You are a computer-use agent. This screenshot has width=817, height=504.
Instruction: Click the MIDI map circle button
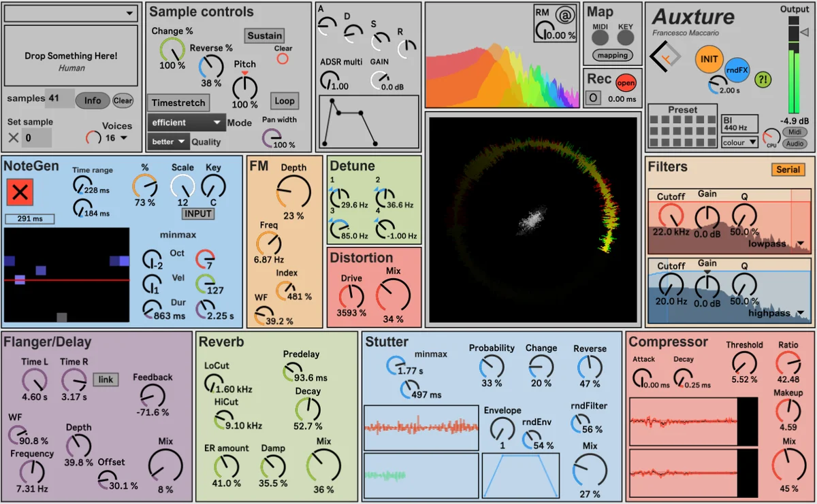coord(600,38)
